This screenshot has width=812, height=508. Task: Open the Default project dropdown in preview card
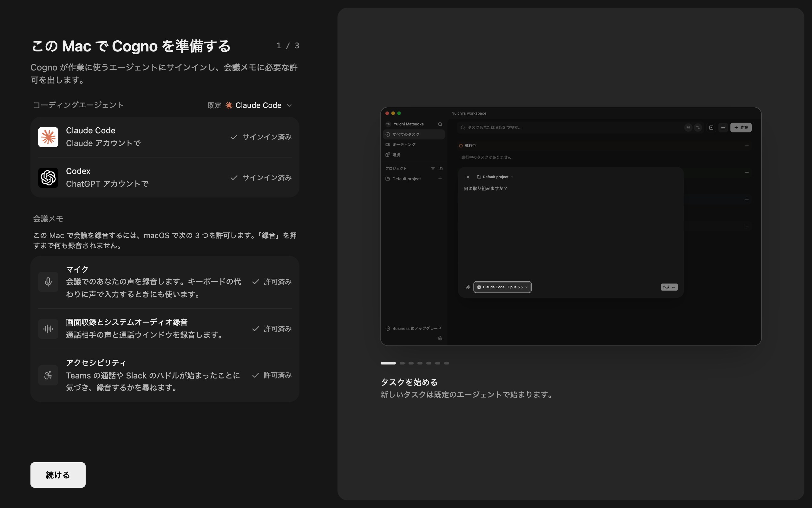click(495, 177)
